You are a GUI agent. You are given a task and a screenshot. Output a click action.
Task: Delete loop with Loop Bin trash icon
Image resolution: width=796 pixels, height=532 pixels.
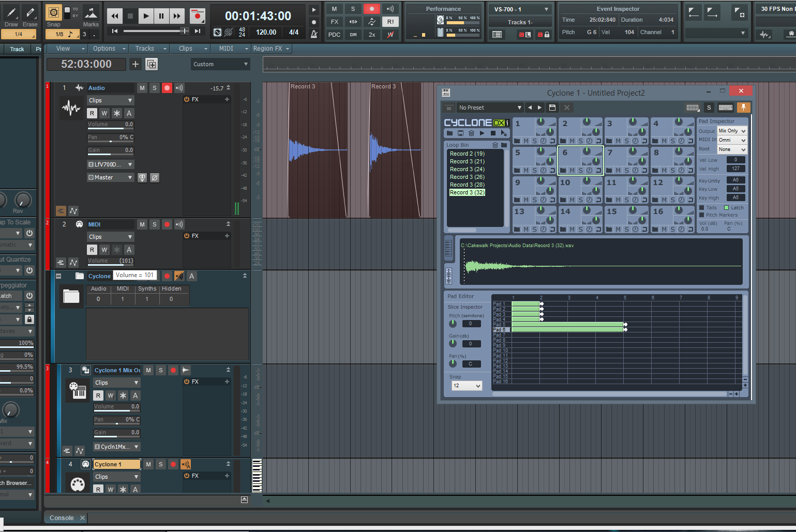coord(495,145)
